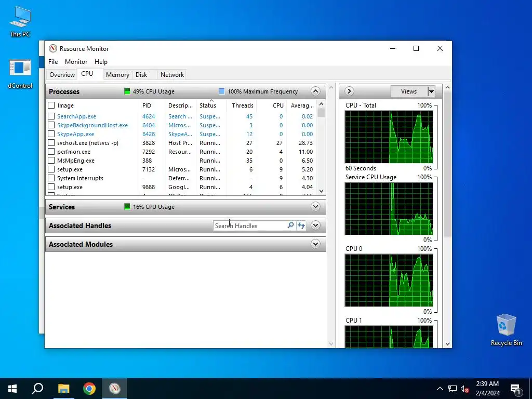532x399 pixels.
Task: Select the SearchApp.exe process name
Action: pos(76,116)
